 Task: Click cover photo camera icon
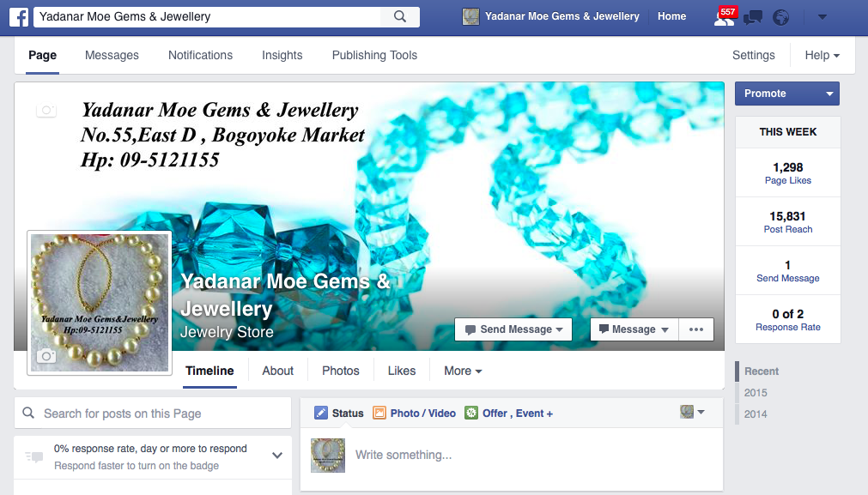coord(46,110)
